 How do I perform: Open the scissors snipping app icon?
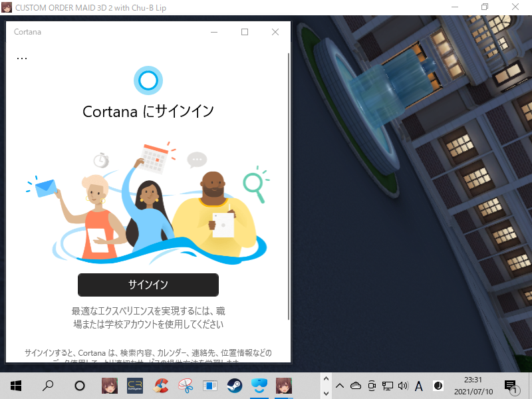point(186,386)
